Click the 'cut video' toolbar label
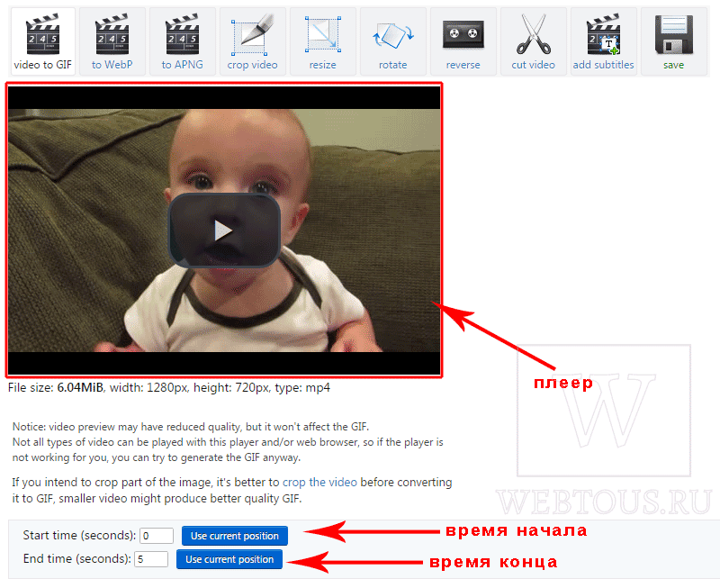Screen dimensions: 720x588 [x=534, y=65]
